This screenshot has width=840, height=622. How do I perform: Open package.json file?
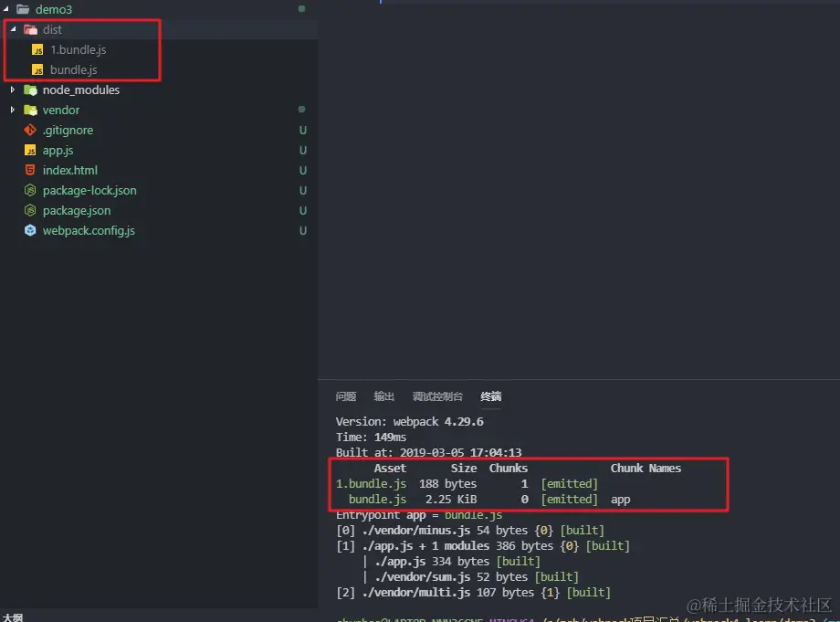(77, 211)
